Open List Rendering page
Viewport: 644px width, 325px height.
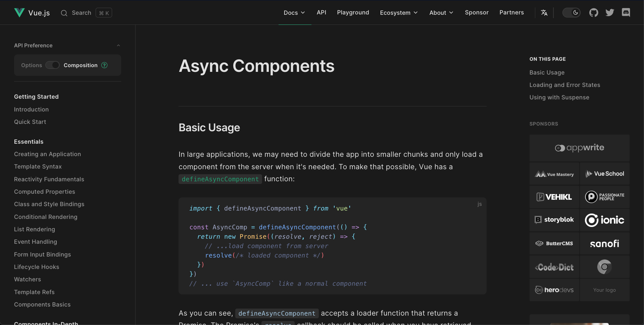[x=35, y=229]
